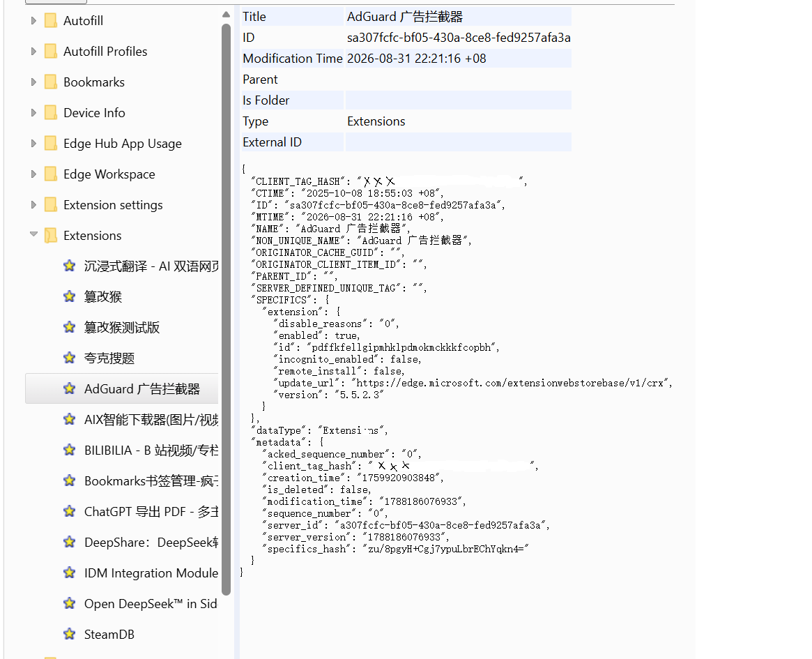
Task: Expand the Bookmarks tree node
Action: pos(33,82)
